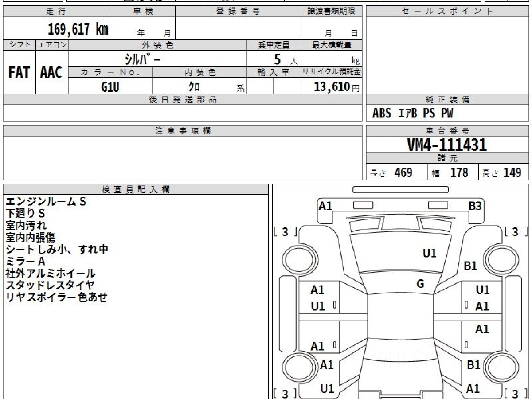Click the リサイクル預託金 header
This screenshot has height=399, width=532.
332,72
